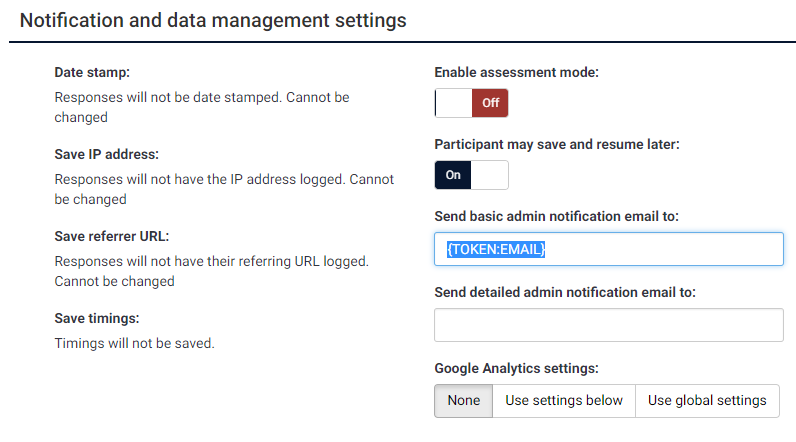This screenshot has height=442, width=796.
Task: Select None for Google Analytics settings
Action: coord(464,400)
